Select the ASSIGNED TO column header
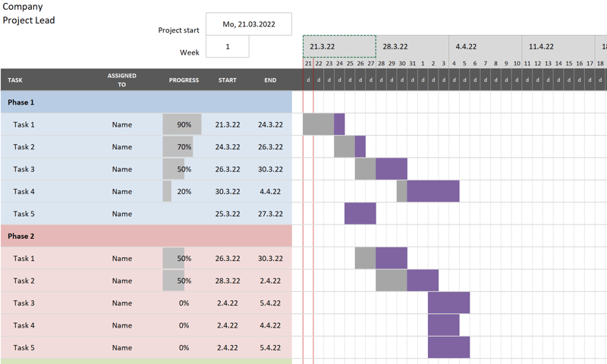Screen dimensions: 607x364 point(122,80)
